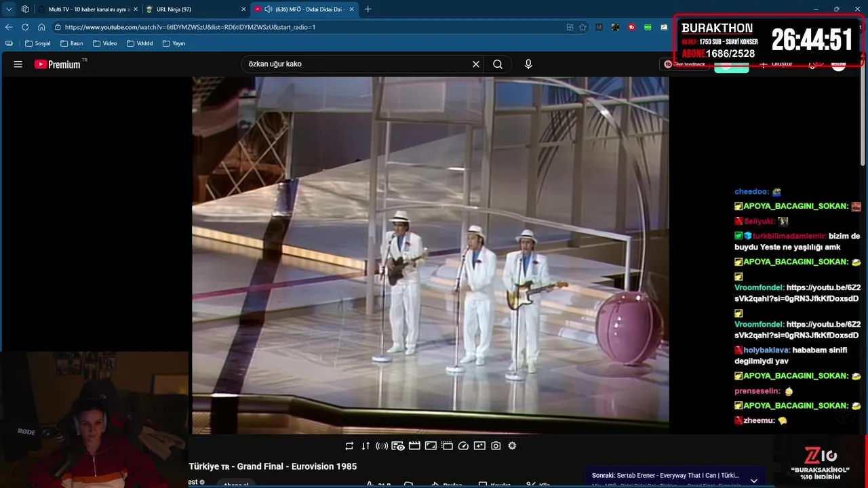868x488 pixels.
Task: Go back to the previous page
Action: pos(9,27)
